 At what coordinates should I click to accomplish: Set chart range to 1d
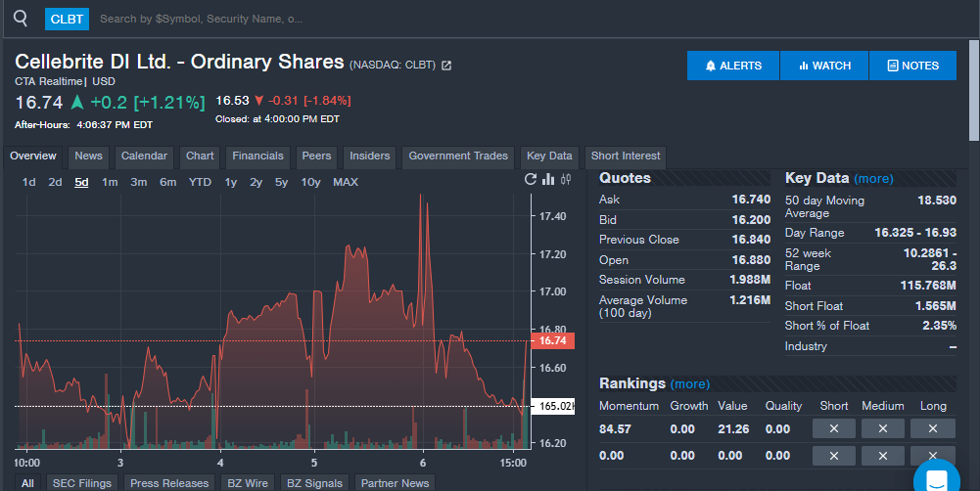[x=28, y=182]
